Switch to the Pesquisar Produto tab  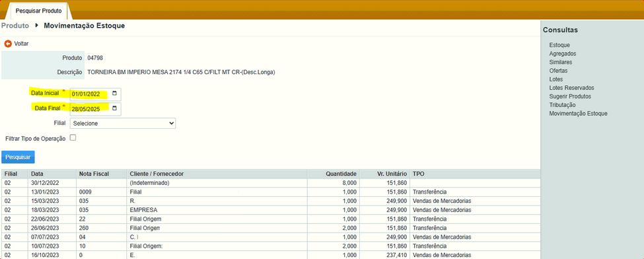38,11
